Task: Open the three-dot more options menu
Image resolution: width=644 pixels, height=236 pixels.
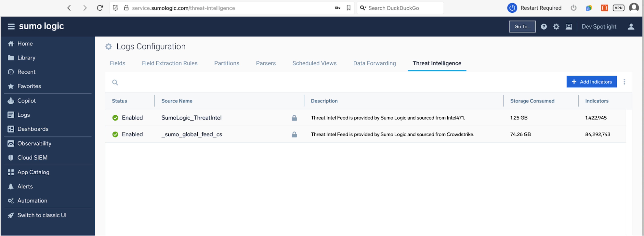Action: click(x=624, y=82)
